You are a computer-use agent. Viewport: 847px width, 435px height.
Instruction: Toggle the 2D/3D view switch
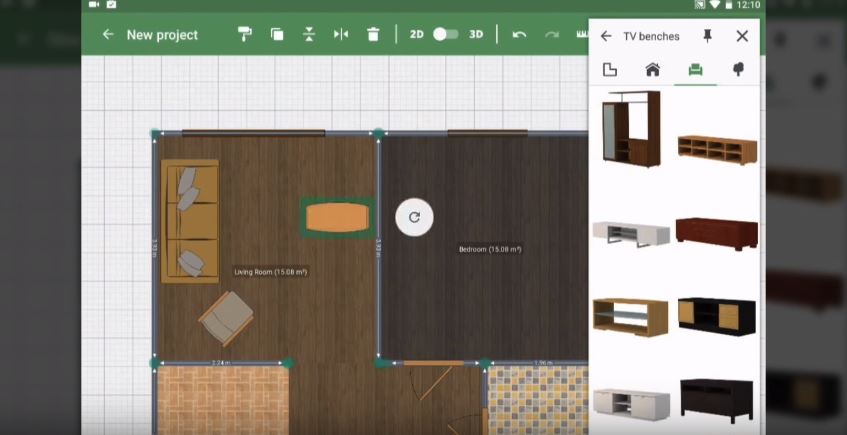click(x=445, y=35)
